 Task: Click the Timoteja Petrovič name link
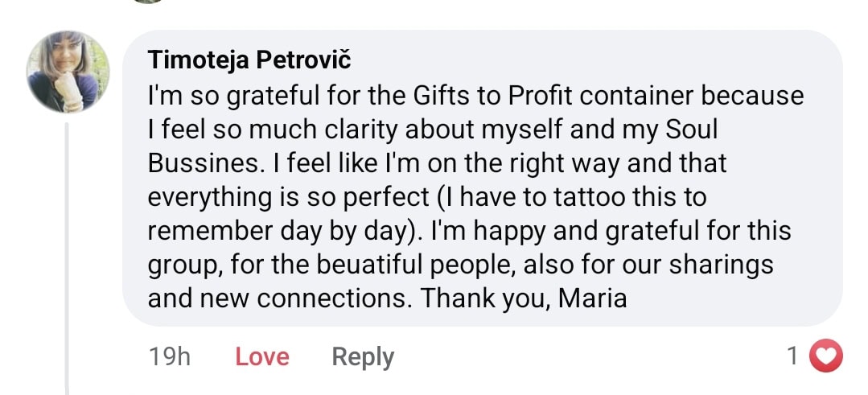250,60
